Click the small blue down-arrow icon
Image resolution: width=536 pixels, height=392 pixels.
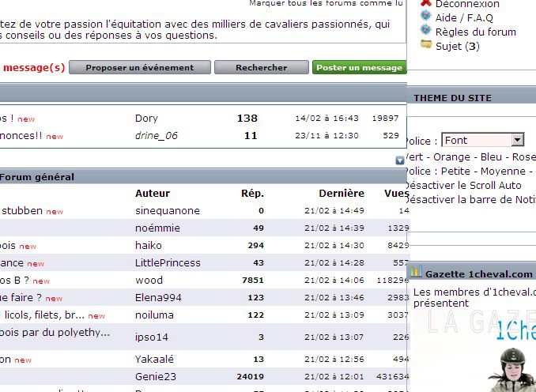coord(400,160)
